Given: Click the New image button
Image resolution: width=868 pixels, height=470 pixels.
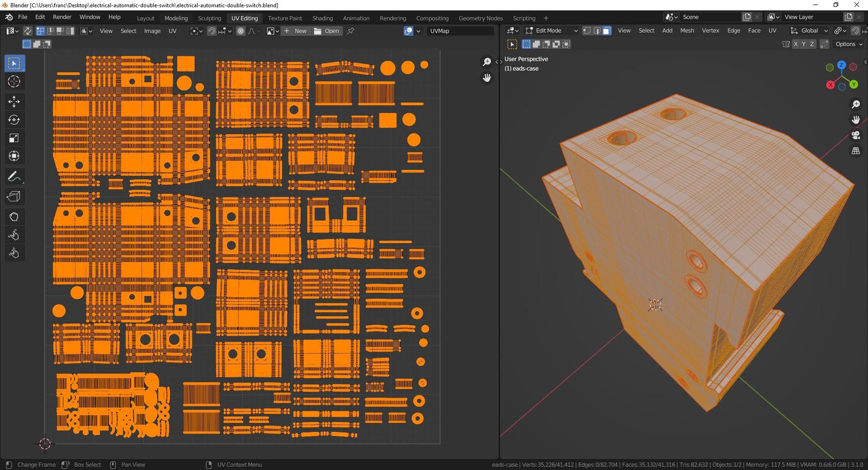Looking at the screenshot, I should click(x=296, y=31).
